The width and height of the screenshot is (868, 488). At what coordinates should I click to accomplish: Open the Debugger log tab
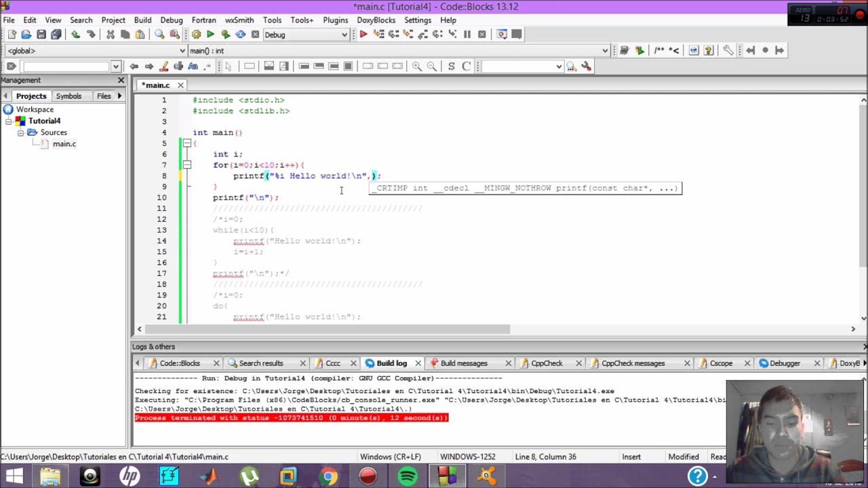click(x=785, y=363)
